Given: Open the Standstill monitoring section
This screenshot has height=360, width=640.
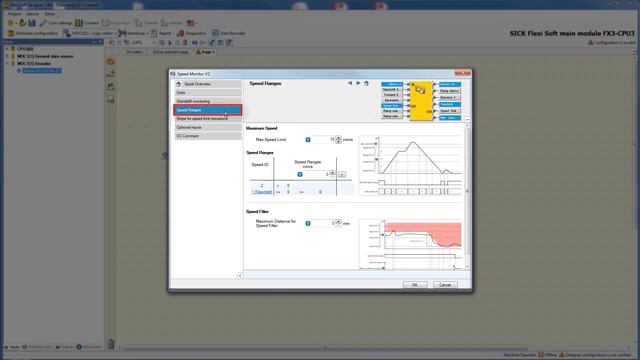Looking at the screenshot, I should point(208,101).
